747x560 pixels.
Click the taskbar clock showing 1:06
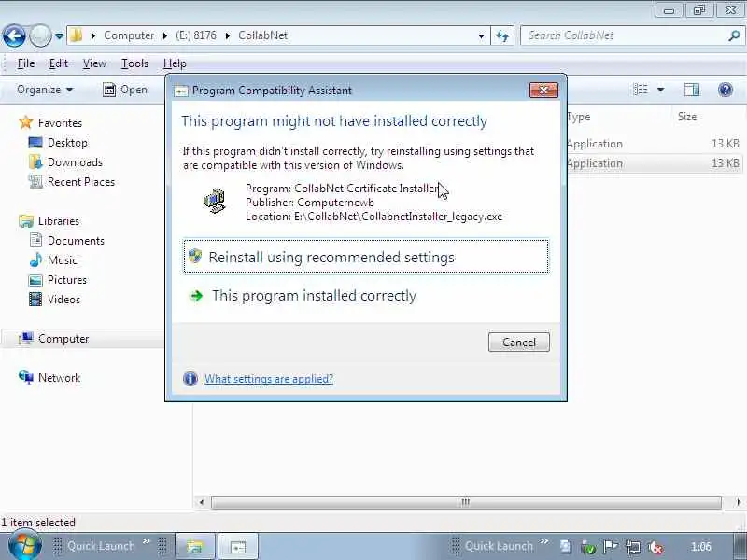[701, 547]
